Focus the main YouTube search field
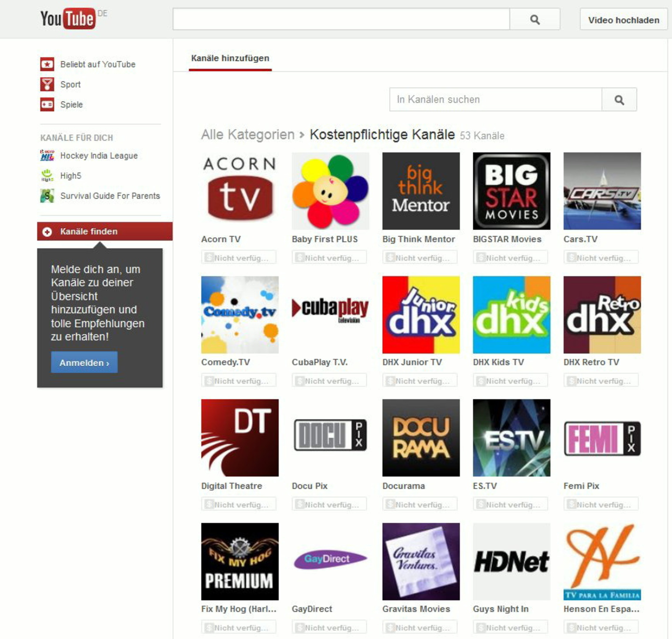The width and height of the screenshot is (672, 639). 341,19
